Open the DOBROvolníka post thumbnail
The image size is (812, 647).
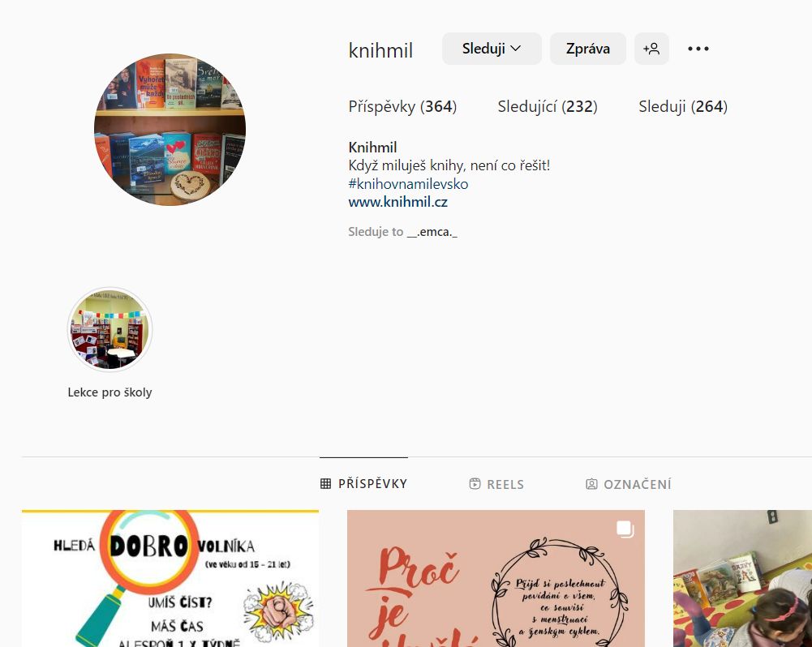(x=170, y=578)
